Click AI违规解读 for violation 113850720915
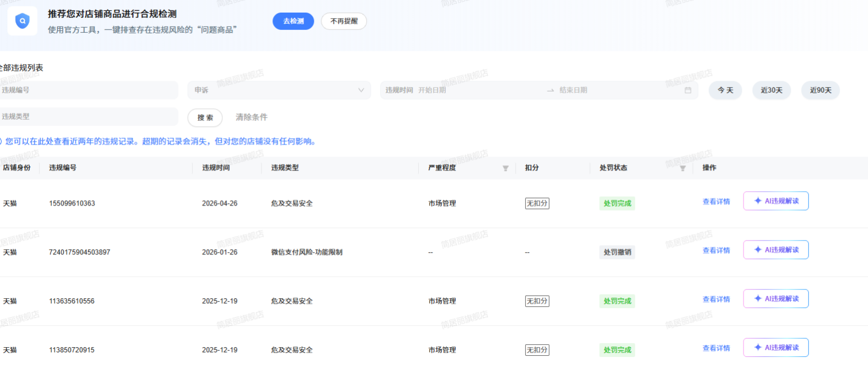 [x=776, y=348]
